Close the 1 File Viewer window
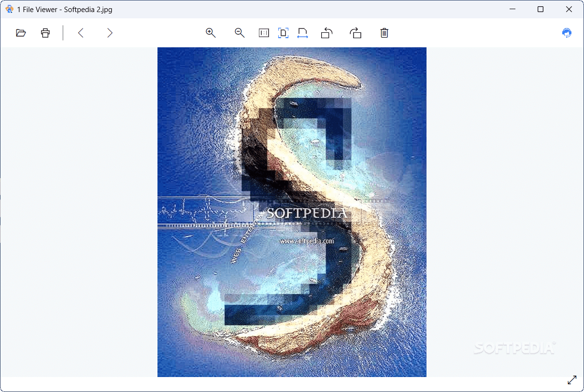The height and width of the screenshot is (392, 584). coord(569,9)
